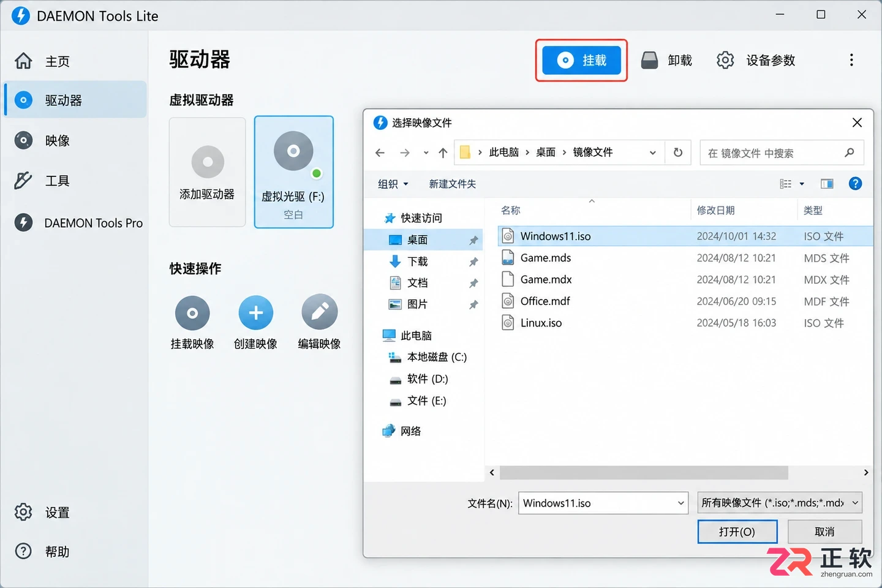882x588 pixels.
Task: Click the up-one-level arrow
Action: tap(443, 153)
